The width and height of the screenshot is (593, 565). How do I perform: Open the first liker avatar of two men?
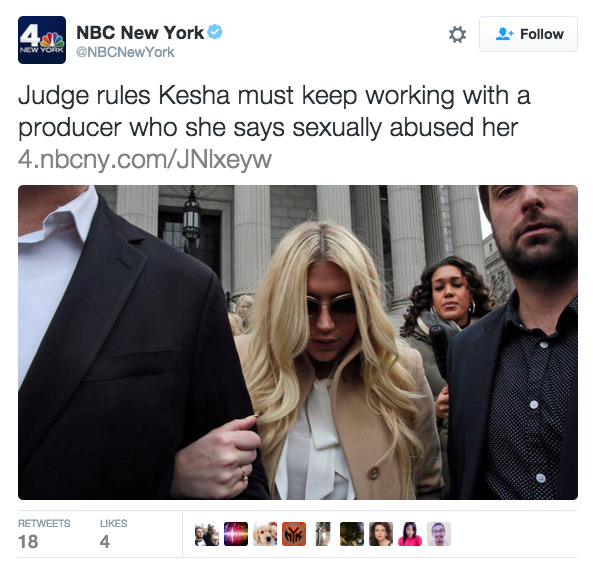pos(207,534)
